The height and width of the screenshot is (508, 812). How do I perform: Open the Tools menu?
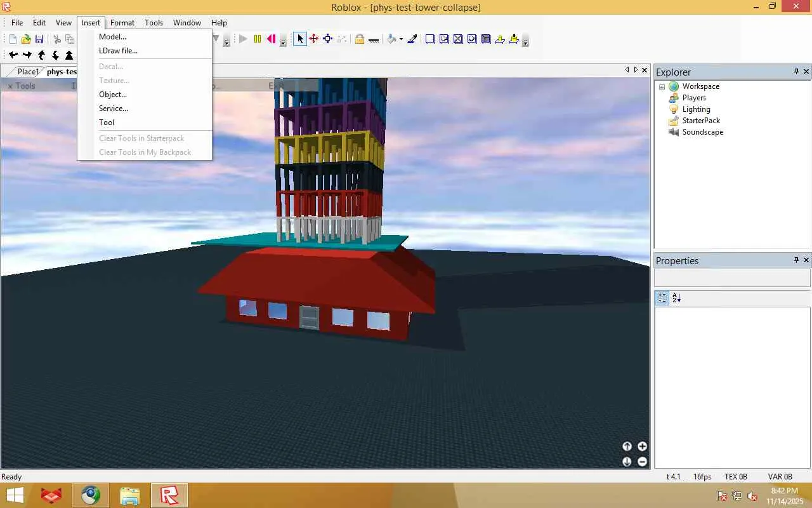154,23
